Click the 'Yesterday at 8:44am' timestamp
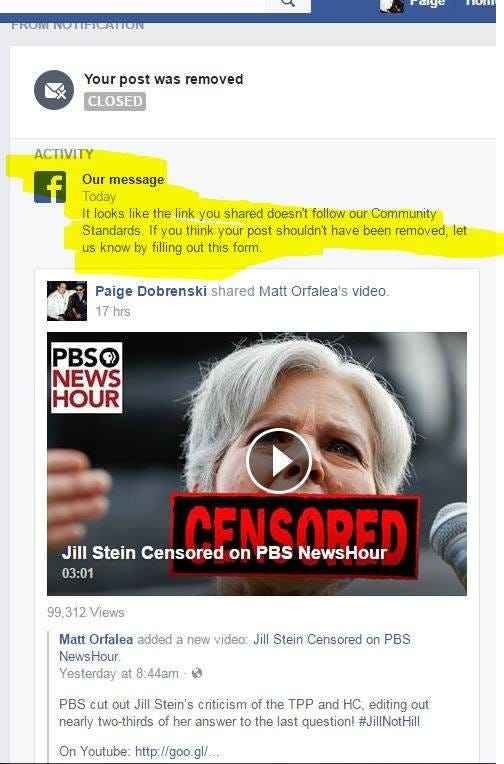 (119, 673)
